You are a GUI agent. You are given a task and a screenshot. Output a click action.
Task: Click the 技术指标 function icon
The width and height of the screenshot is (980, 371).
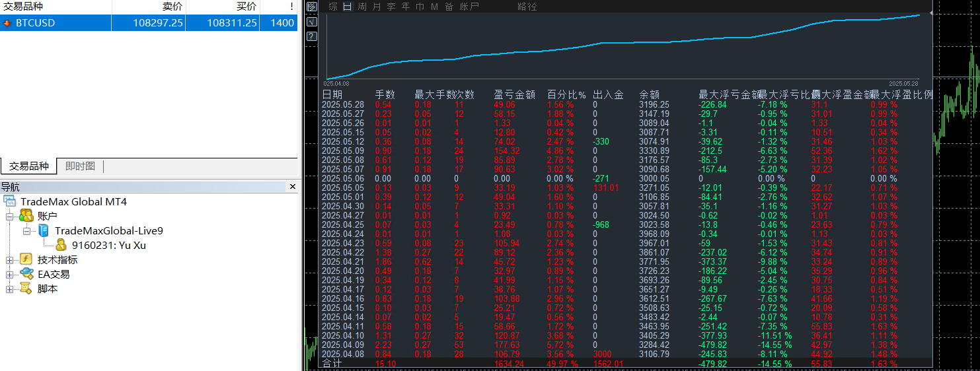26,259
